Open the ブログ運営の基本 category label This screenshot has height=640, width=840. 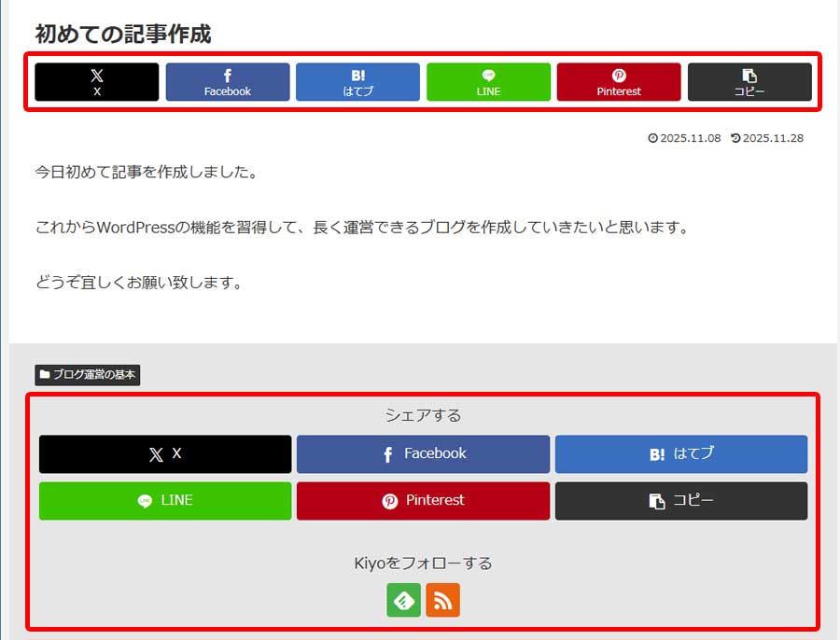pyautogui.click(x=89, y=375)
